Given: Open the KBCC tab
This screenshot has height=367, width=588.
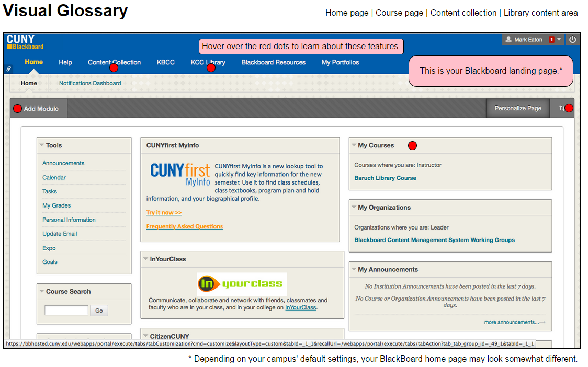Looking at the screenshot, I should tap(166, 62).
